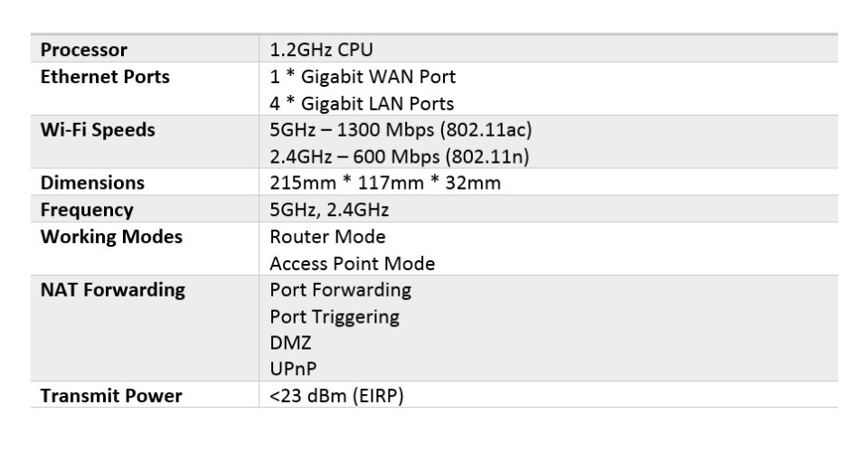Screen dimensions: 868x470
Task: Click the 4 * Gigabit LAN Ports line
Action: point(362,104)
